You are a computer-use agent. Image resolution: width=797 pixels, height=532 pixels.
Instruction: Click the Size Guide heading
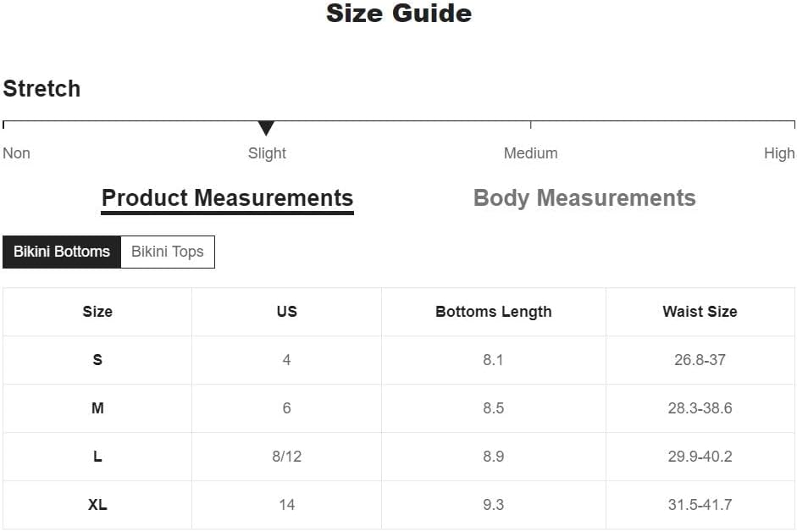pos(399,14)
